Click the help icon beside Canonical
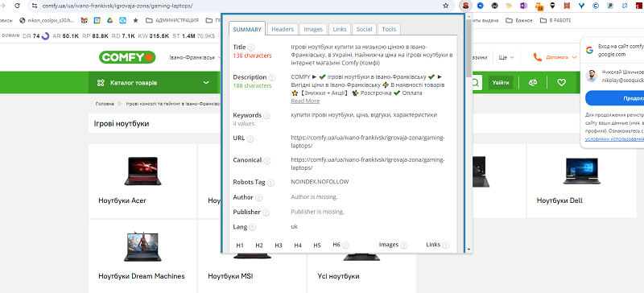The image size is (644, 293). coord(267,160)
